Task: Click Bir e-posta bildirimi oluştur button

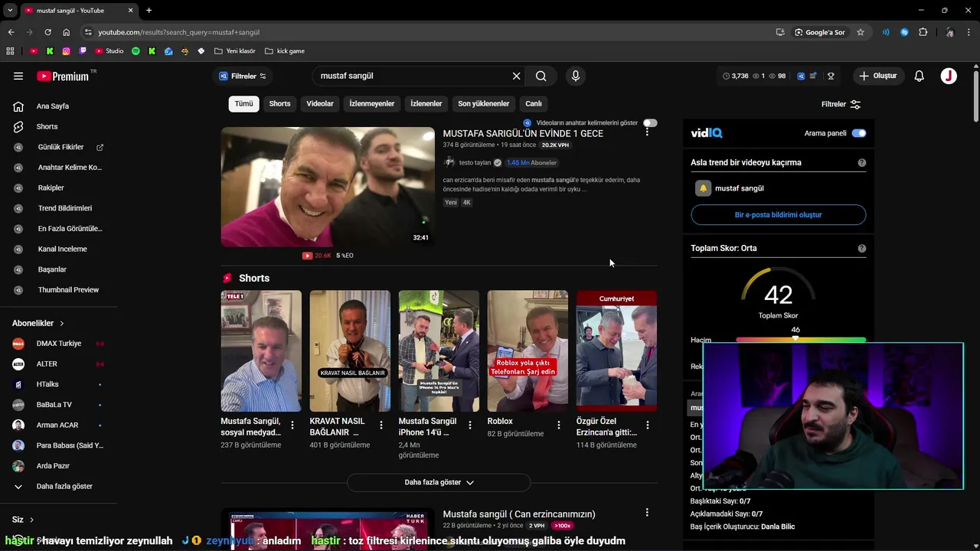Action: (778, 215)
